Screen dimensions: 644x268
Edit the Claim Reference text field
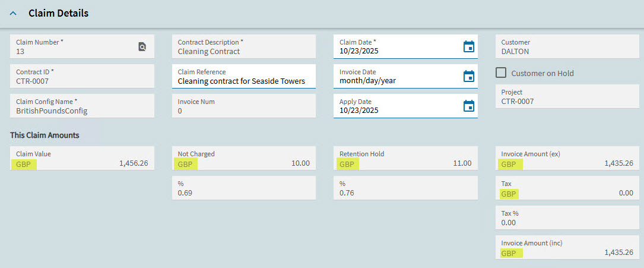tap(244, 76)
